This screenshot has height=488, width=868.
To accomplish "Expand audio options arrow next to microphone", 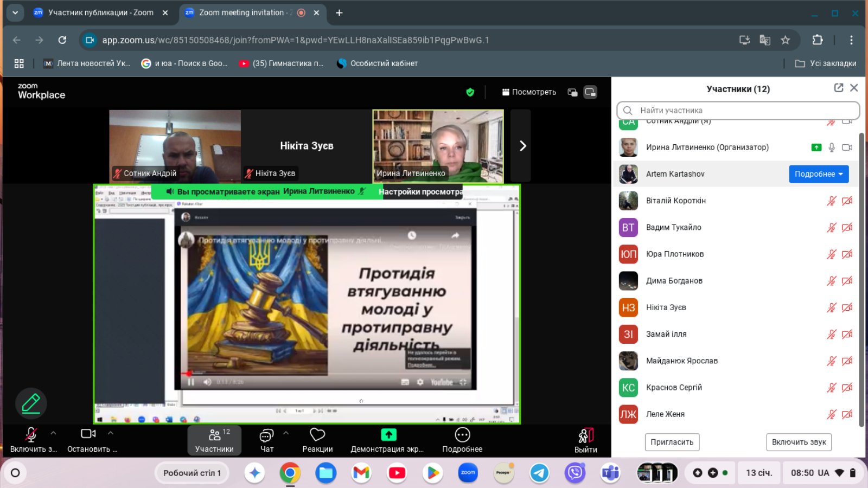I will 53,433.
